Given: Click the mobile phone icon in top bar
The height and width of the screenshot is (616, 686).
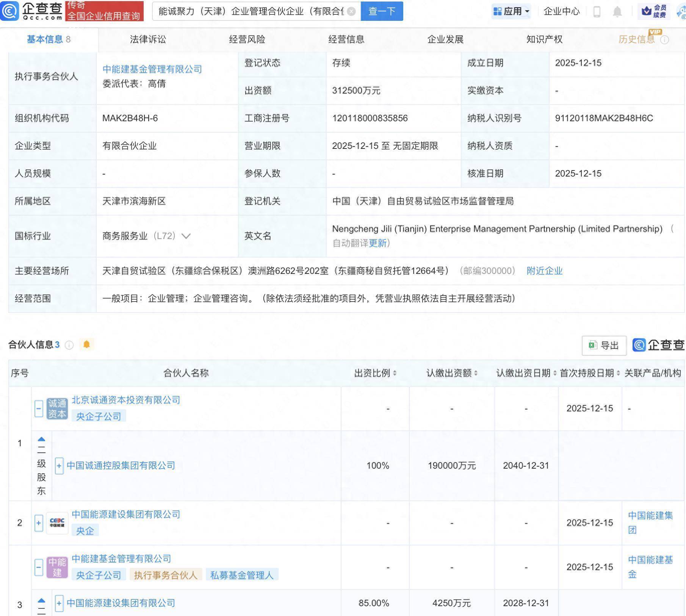Looking at the screenshot, I should 597,11.
